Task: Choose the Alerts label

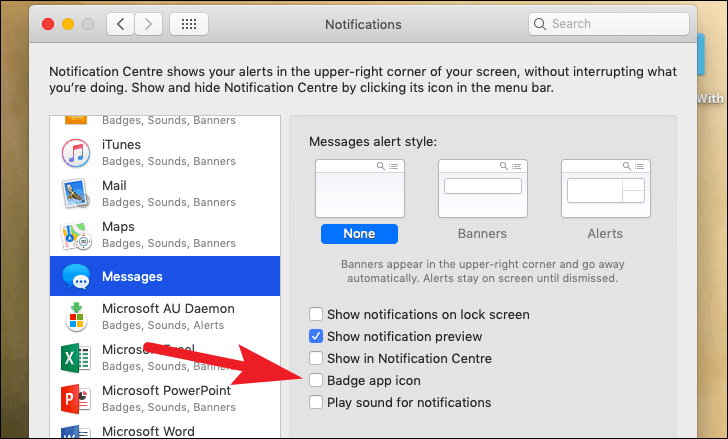Action: (x=605, y=233)
